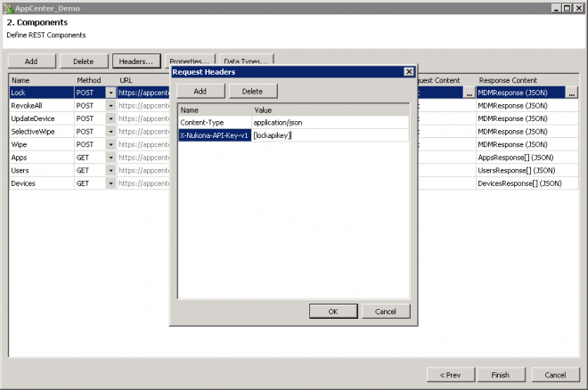588x390 pixels.
Task: Select the Content-Type header row
Action: click(294, 123)
